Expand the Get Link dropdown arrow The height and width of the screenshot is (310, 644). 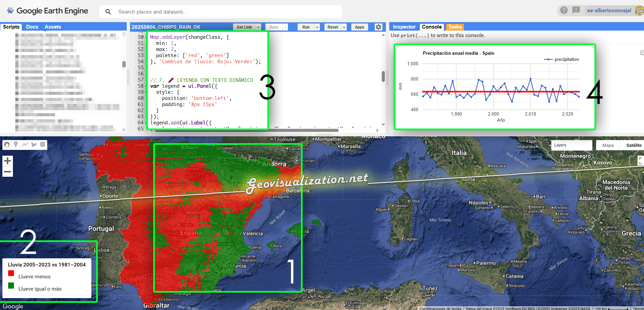(258, 27)
